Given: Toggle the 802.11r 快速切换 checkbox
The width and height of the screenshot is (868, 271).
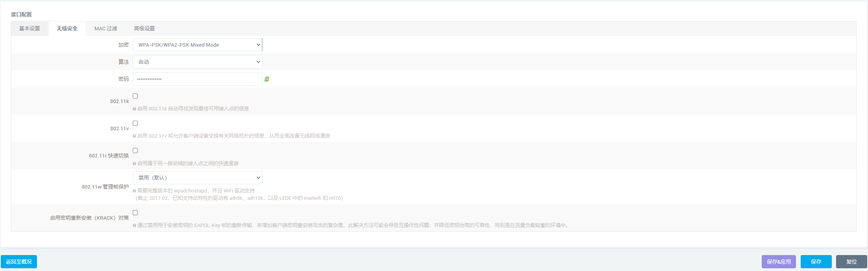Looking at the screenshot, I should click(x=135, y=150).
